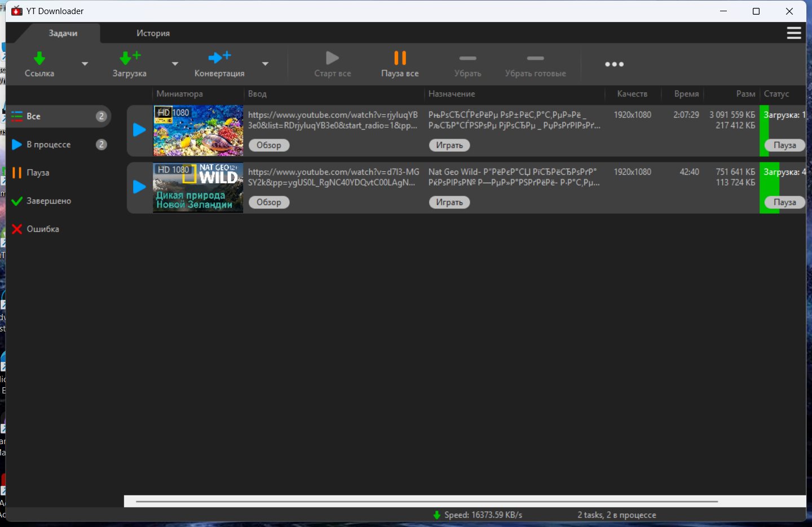The image size is (812, 527).
Task: Click the green Ссылка (link) download icon
Action: pos(39,58)
